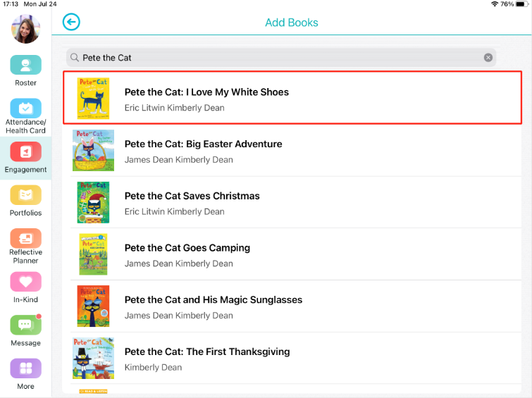Image resolution: width=532 pixels, height=398 pixels.
Task: Click the Pete the Cat search field
Action: [281, 58]
